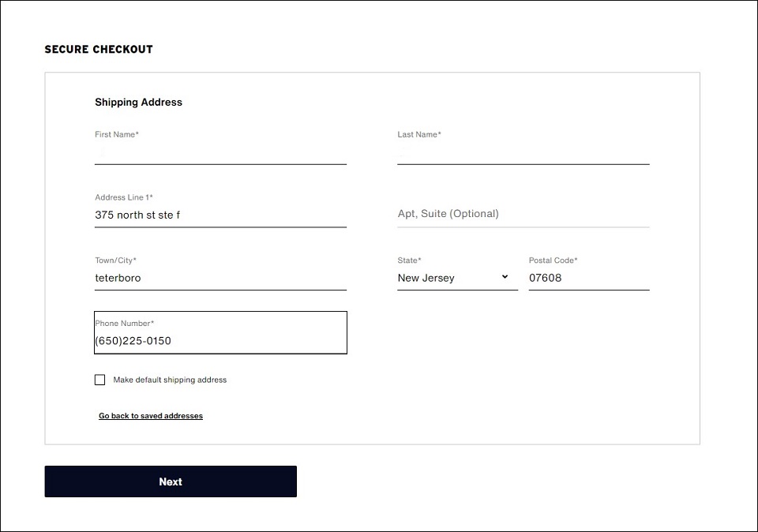Click the Phone Number input field
The image size is (758, 532).
pos(220,333)
